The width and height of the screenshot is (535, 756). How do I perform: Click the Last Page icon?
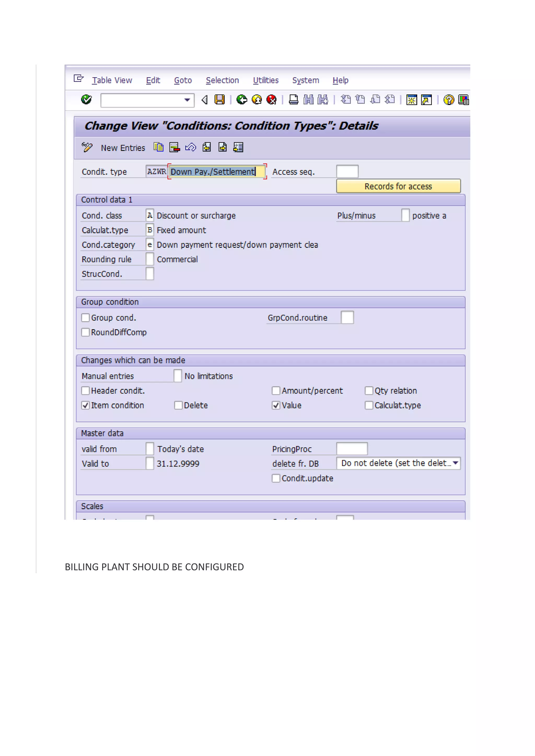(390, 99)
